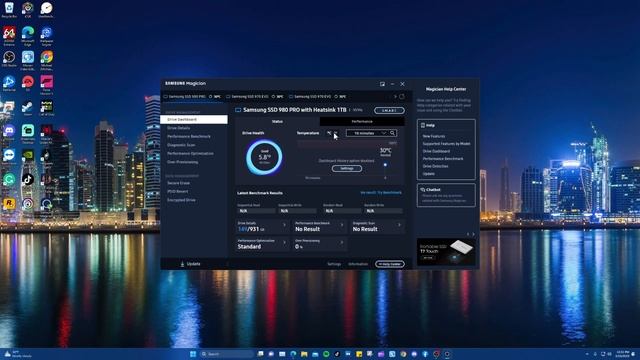Expand the Over Provisioning card arrow
The height and width of the screenshot is (360, 640).
tap(342, 242)
